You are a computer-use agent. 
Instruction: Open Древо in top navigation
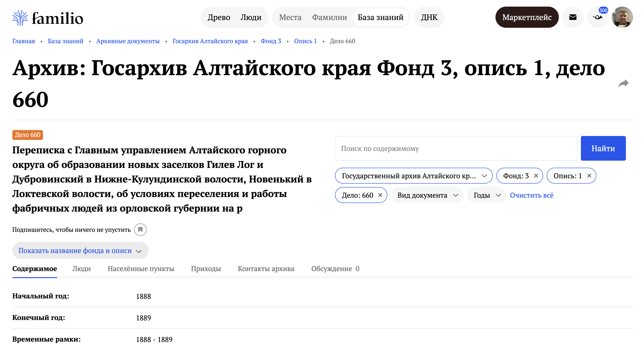pyautogui.click(x=219, y=17)
